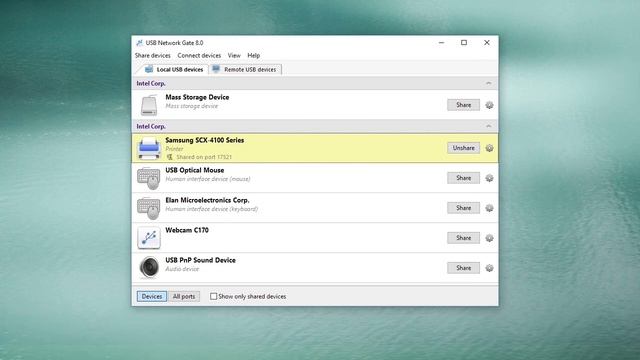Open the Share devices menu
640x360 pixels.
[x=153, y=56]
